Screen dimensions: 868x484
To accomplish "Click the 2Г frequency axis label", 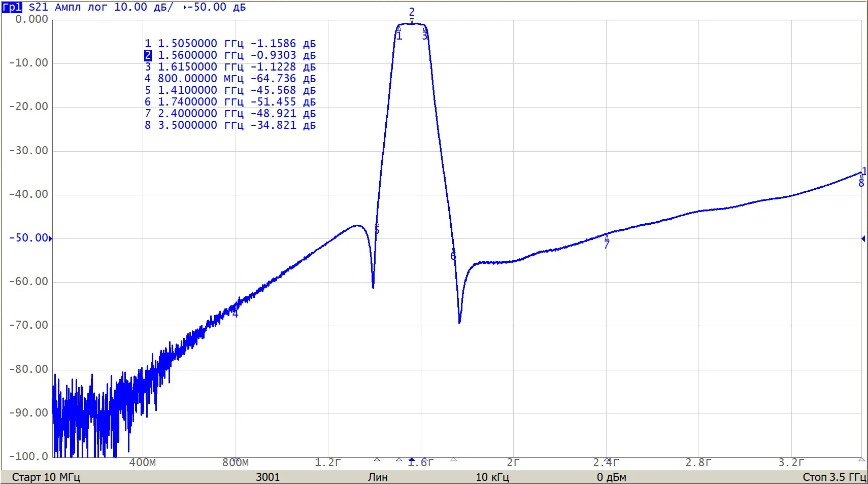I will click(x=513, y=463).
